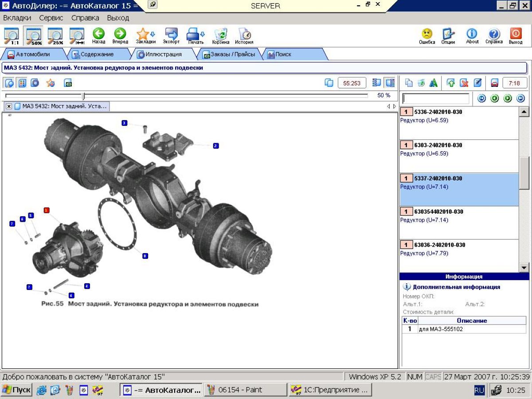Click the red callout marker 1 on illustration
The width and height of the screenshot is (532, 399).
(47, 210)
